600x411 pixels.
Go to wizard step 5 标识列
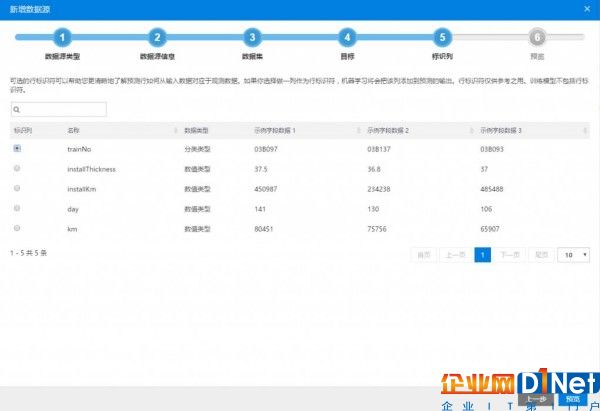coord(442,37)
